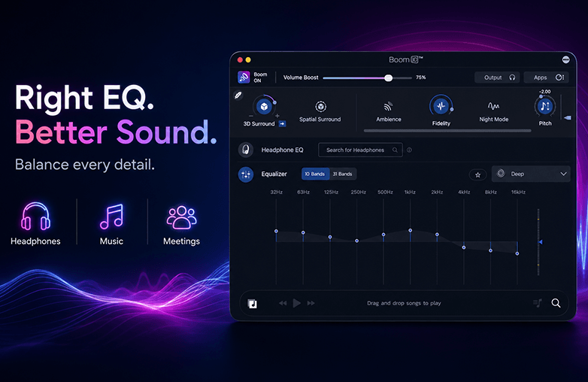588x382 pixels.
Task: Adjust the Volume Boost slider knob
Action: click(x=389, y=78)
